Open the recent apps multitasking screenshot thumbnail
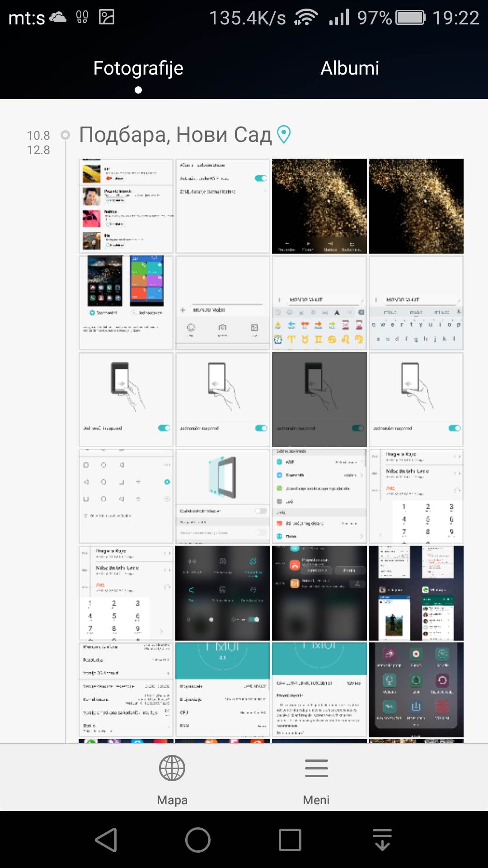488x868 pixels. (416, 593)
